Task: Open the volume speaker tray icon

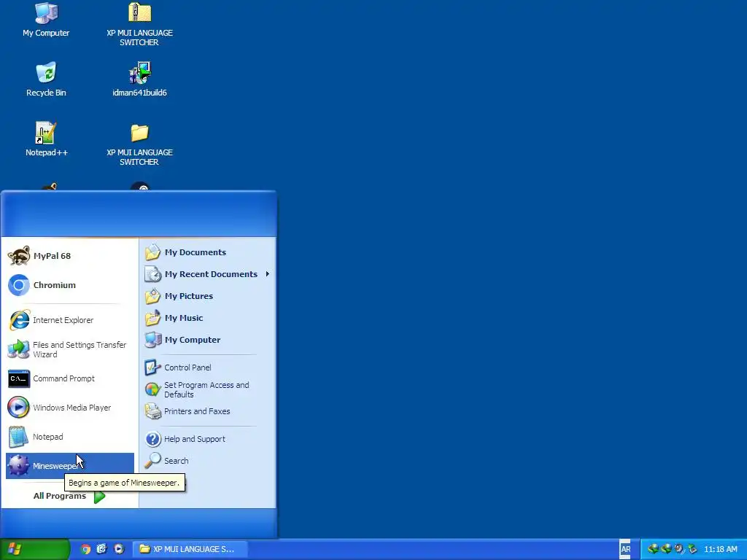Action: click(x=679, y=549)
